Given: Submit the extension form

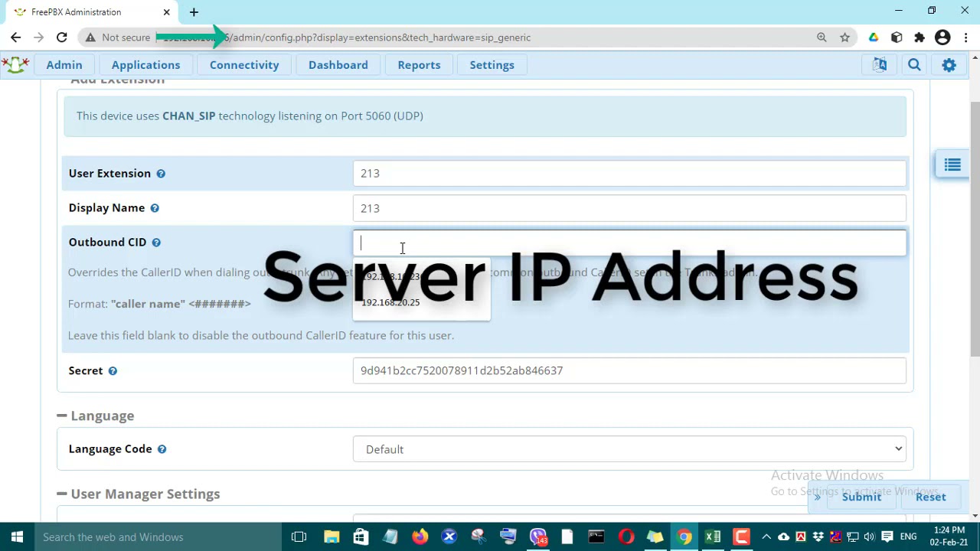Looking at the screenshot, I should coord(861,497).
